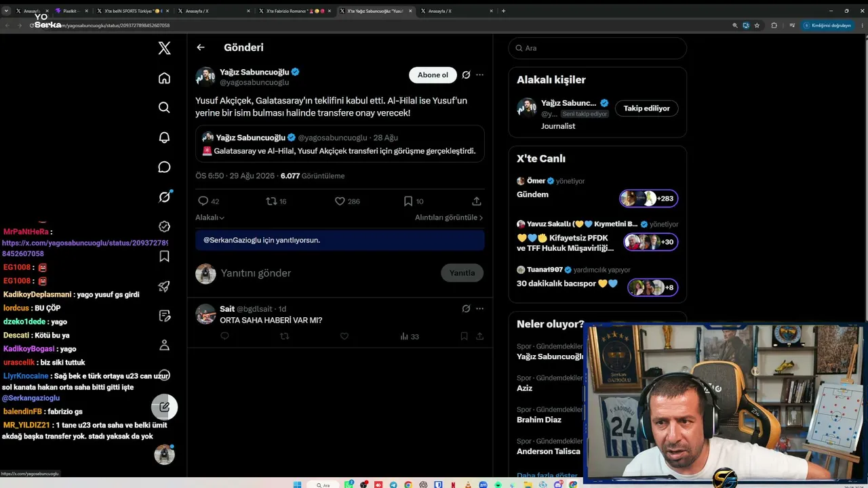Open VLC media player from taskbar
868x488 pixels.
(x=467, y=485)
